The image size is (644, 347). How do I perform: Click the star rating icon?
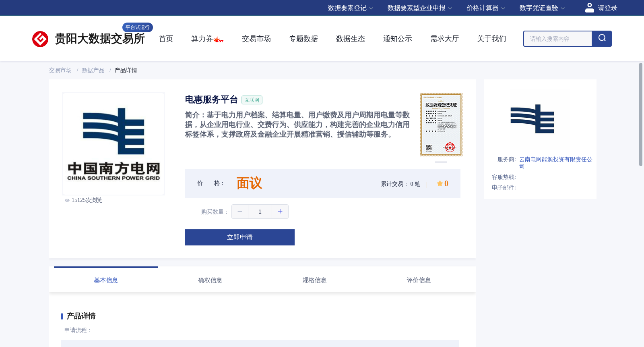440,183
